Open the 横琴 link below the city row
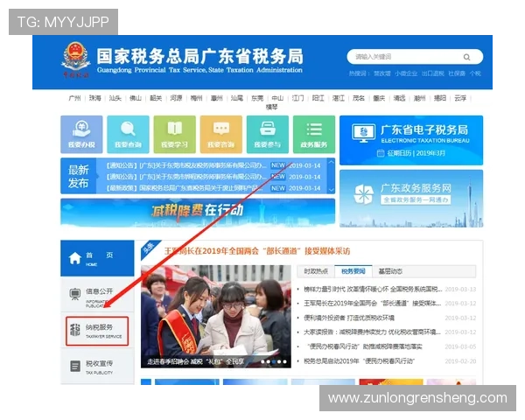 pyautogui.click(x=271, y=107)
